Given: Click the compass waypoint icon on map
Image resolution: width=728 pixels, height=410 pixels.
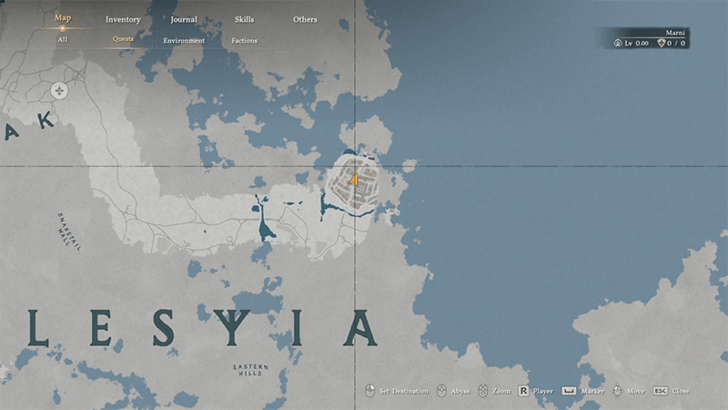Looking at the screenshot, I should 59,91.
